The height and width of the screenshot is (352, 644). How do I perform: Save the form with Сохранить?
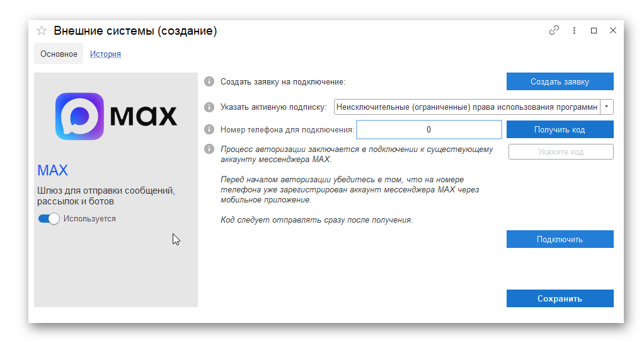point(560,298)
